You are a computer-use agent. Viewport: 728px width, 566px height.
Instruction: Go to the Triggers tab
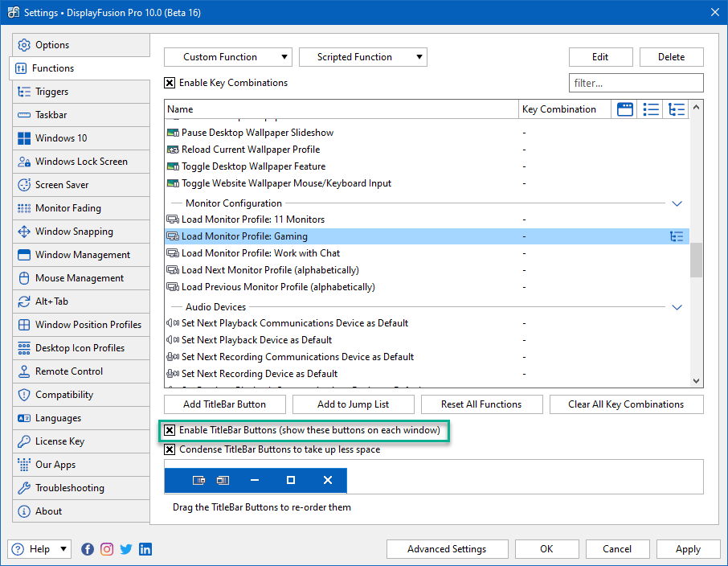[81, 92]
